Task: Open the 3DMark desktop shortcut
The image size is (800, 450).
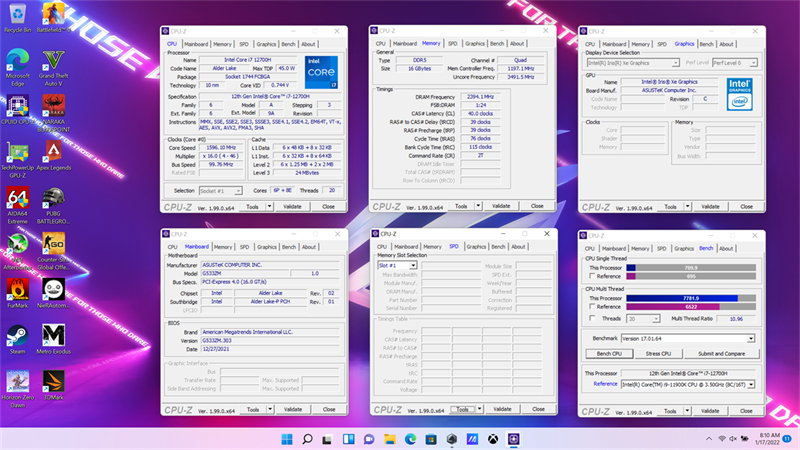Action: (52, 379)
